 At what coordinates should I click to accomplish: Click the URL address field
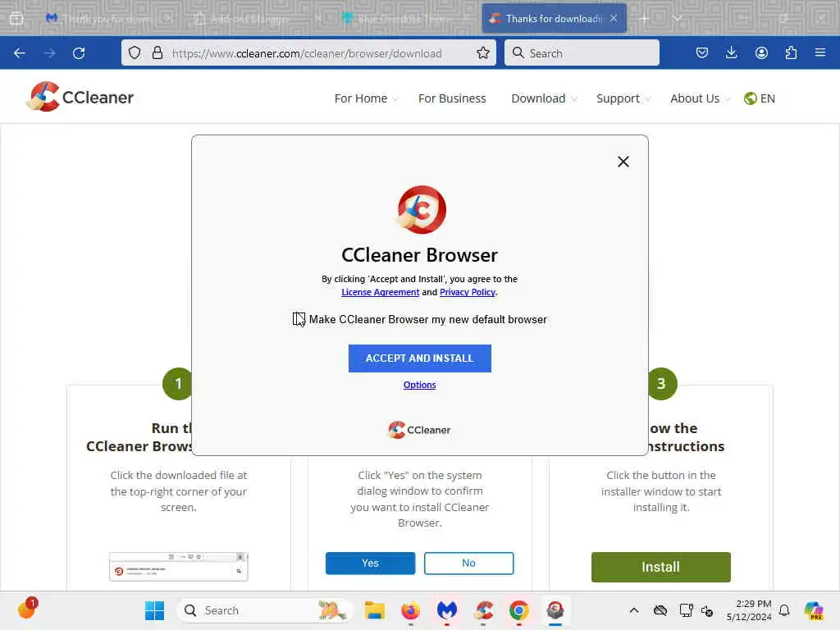pyautogui.click(x=307, y=53)
